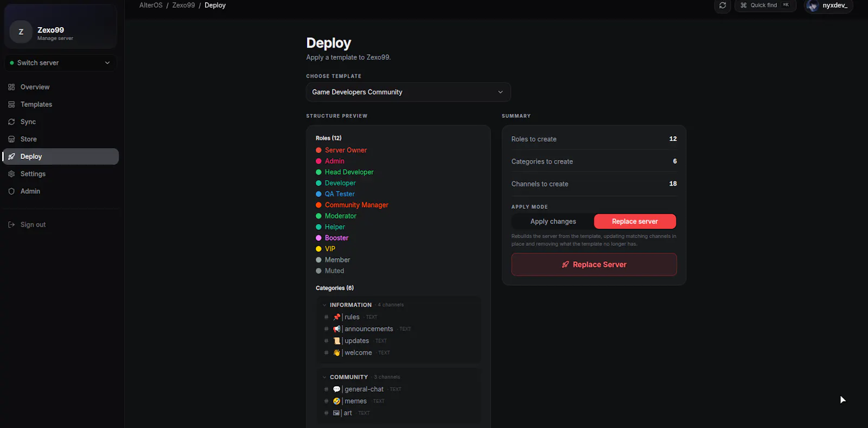Click the Moderator role

(x=341, y=216)
